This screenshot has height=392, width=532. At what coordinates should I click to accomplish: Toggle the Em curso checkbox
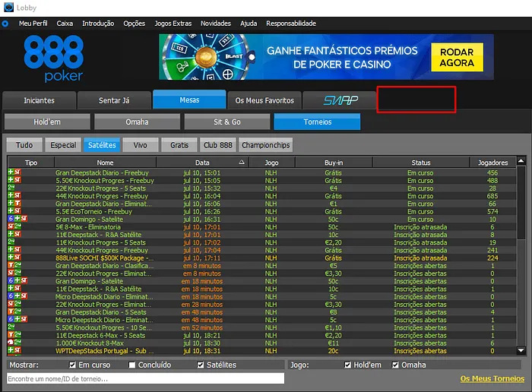pyautogui.click(x=72, y=365)
